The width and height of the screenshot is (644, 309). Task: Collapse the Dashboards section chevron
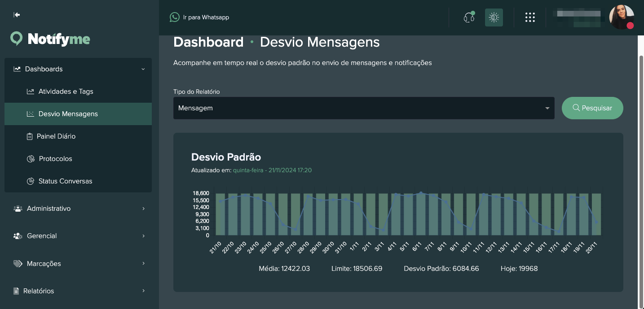[x=143, y=69]
